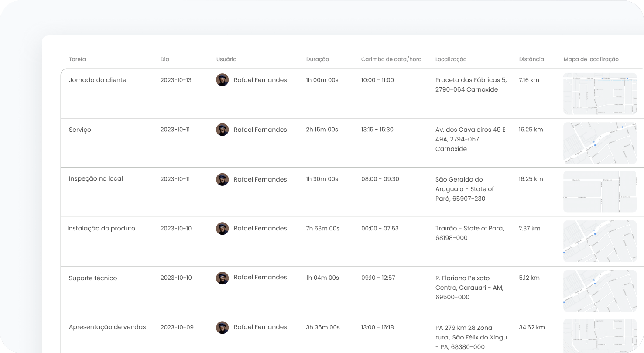Sort the table by Duração header
644x353 pixels.
317,59
